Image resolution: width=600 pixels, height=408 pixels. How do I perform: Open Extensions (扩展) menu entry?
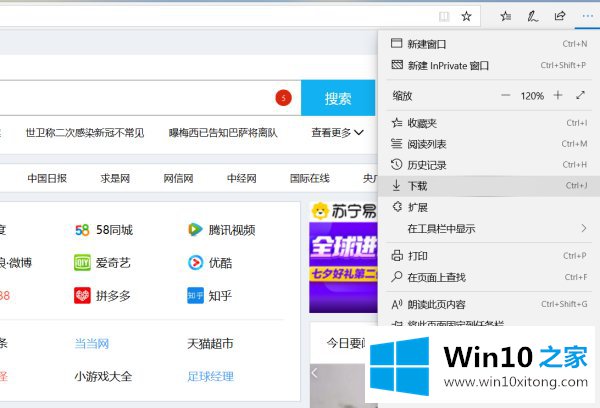coord(489,207)
